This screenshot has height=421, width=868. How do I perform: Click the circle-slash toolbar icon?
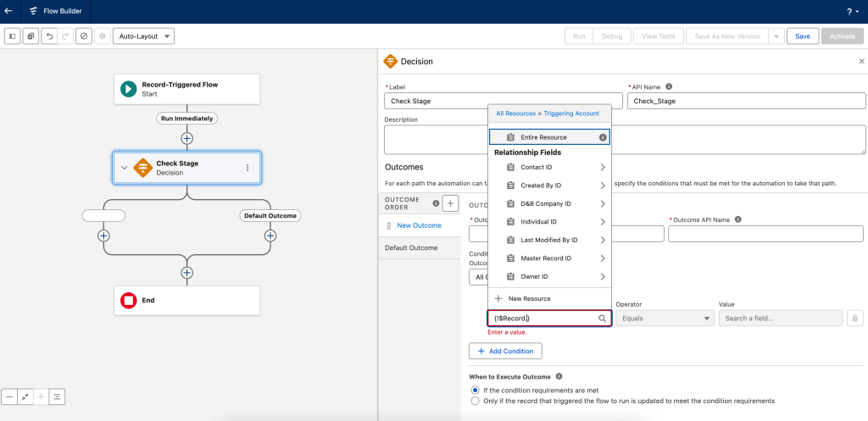click(84, 36)
